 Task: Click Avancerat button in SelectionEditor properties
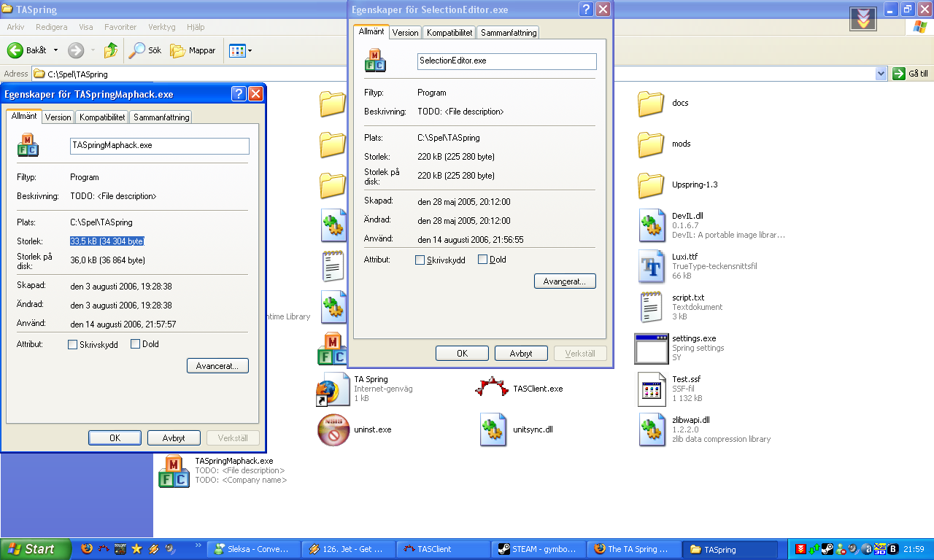(x=565, y=281)
